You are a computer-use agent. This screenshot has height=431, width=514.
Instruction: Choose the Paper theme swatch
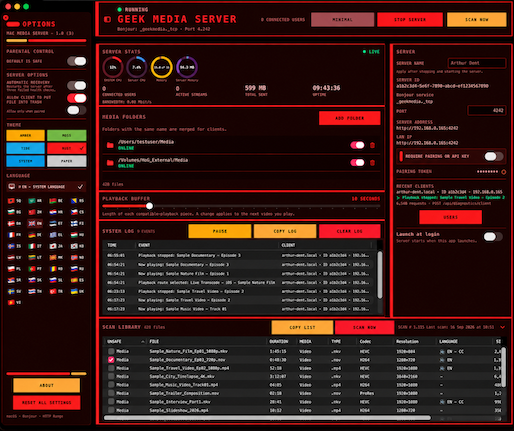(x=67, y=161)
